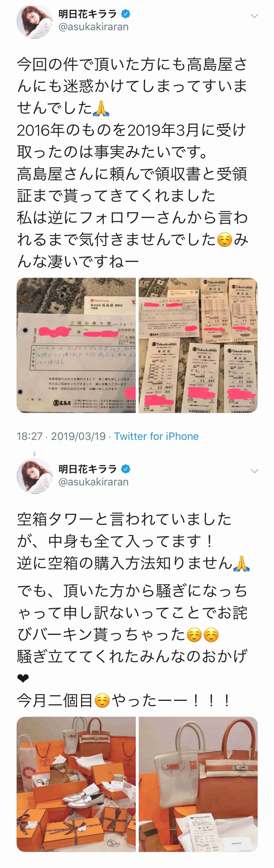The height and width of the screenshot is (868, 274).
Task: View the Takashimaya order slip photo
Action: pyautogui.click(x=76, y=345)
